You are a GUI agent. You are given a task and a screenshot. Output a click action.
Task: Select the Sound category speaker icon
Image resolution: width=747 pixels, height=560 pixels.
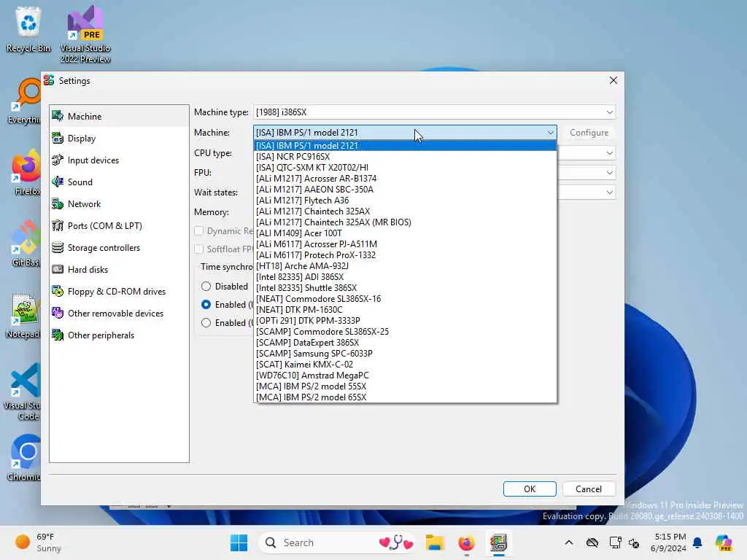(58, 182)
